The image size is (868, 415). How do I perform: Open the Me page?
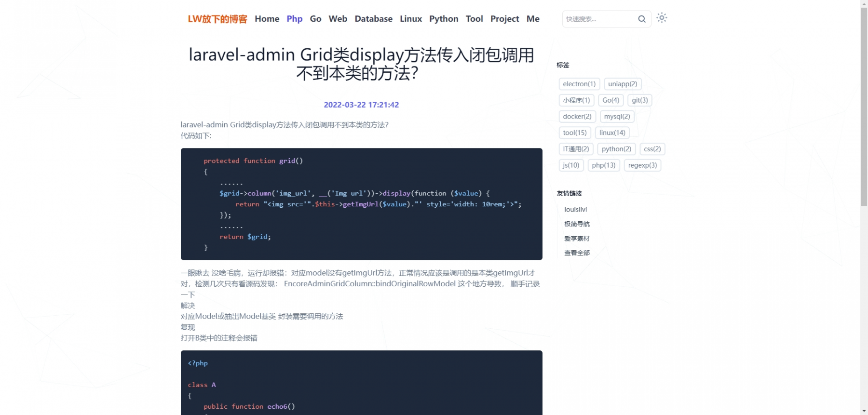pyautogui.click(x=533, y=19)
